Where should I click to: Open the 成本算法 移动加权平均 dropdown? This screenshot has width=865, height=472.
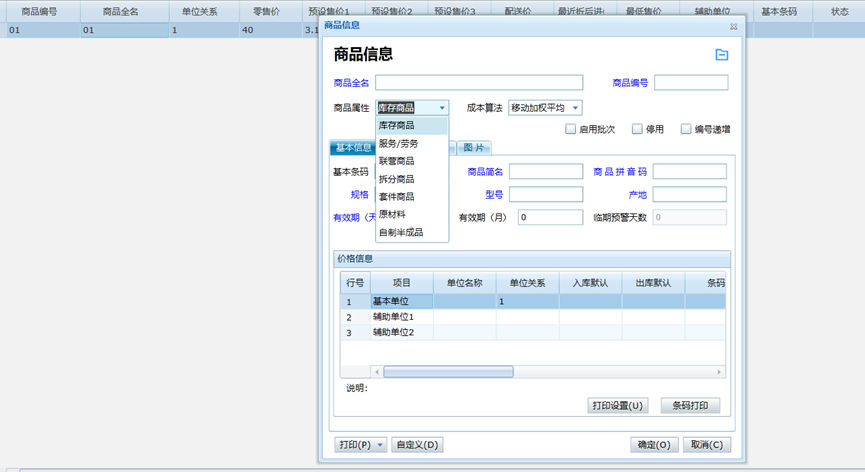tap(575, 108)
